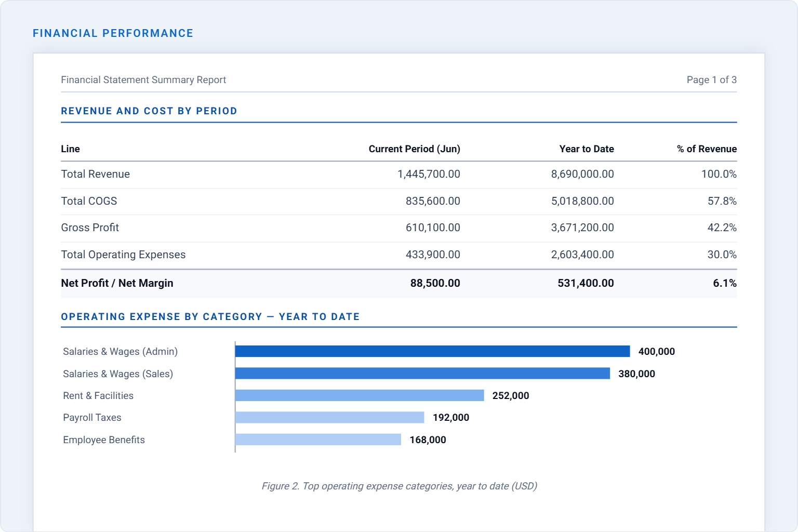Click the 531,400.00 net profit value
This screenshot has width=798, height=532.
(586, 283)
